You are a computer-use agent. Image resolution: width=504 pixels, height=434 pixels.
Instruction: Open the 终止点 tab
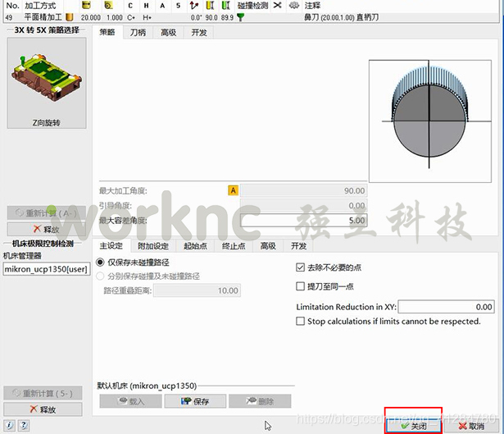[234, 246]
